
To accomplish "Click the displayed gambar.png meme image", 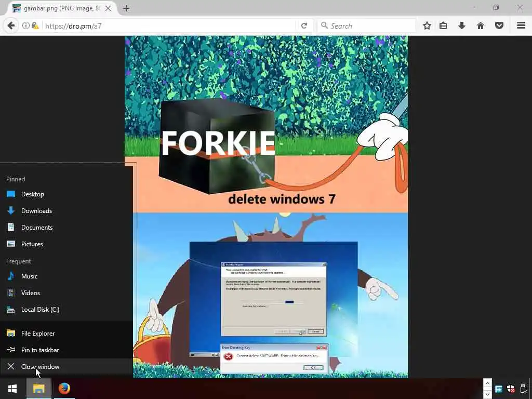I will (267, 207).
